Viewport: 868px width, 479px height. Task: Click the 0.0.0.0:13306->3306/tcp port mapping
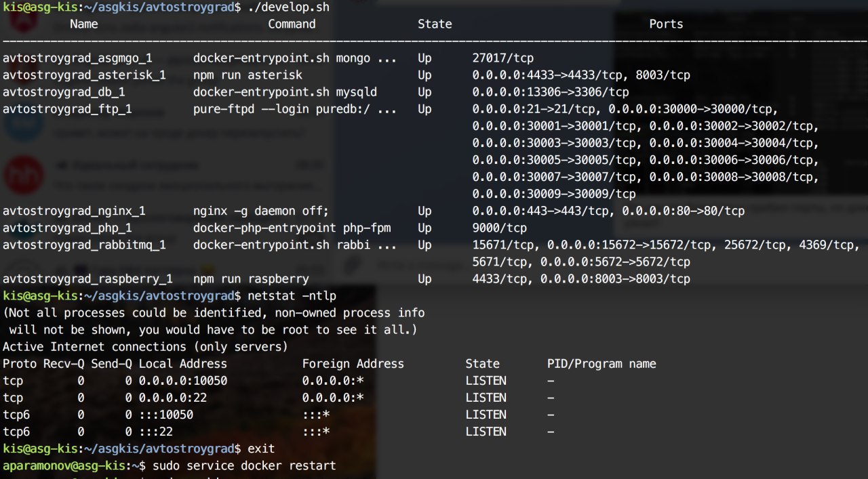click(x=551, y=92)
